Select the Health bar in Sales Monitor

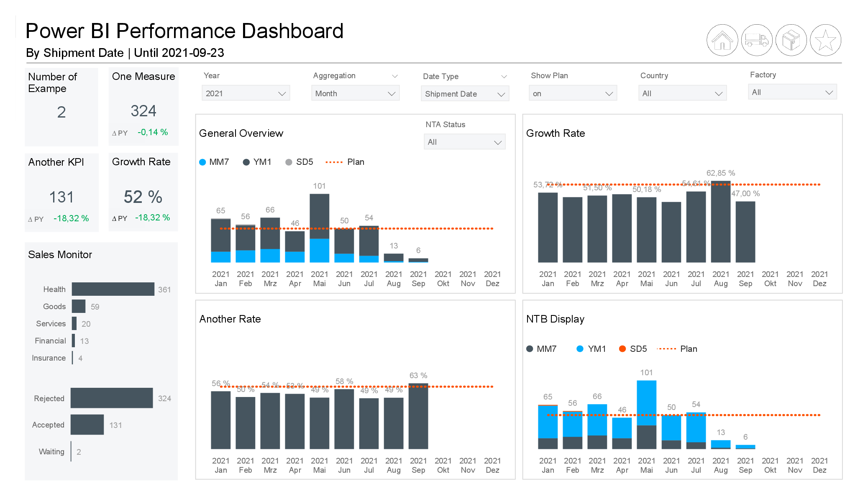[x=113, y=289]
